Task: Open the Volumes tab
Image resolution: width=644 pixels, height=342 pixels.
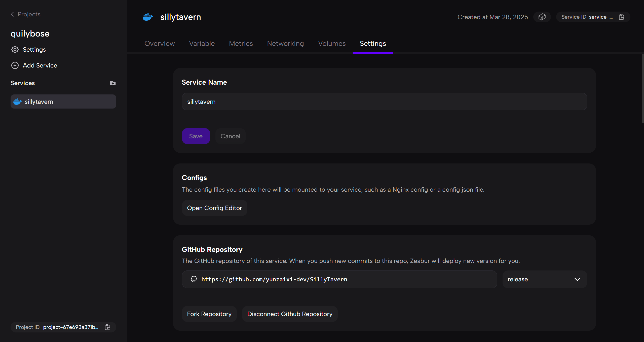Action: [332, 44]
